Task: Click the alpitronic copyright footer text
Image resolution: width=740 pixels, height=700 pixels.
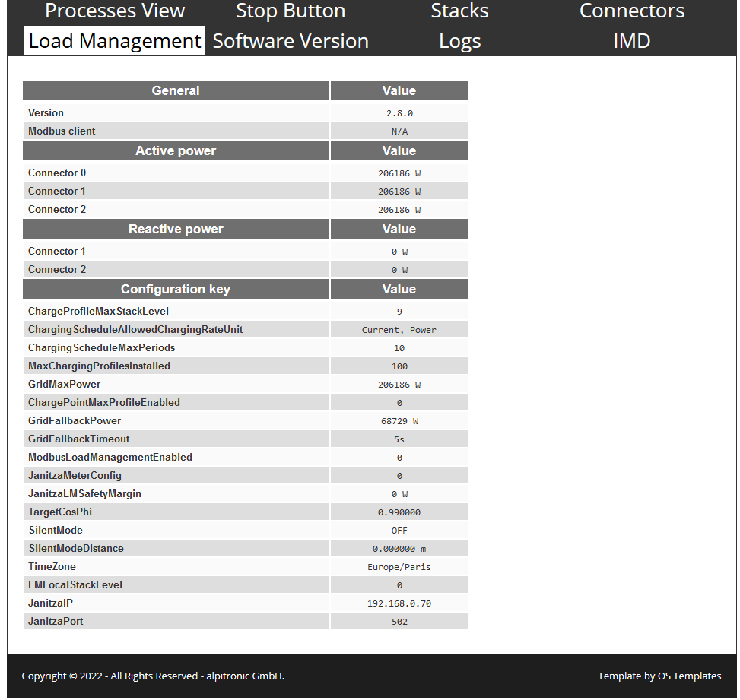Action: click(x=153, y=676)
